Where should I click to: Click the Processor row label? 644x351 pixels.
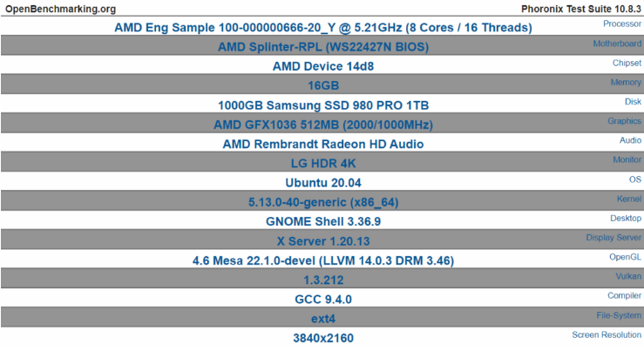tap(616, 24)
